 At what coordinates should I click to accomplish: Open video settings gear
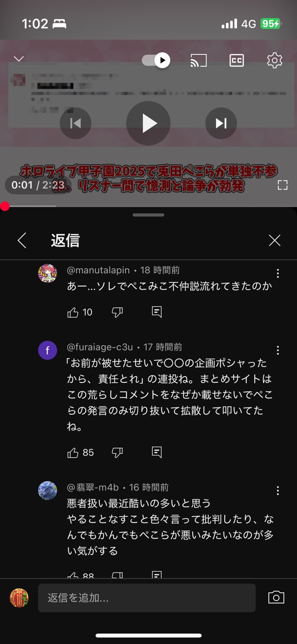(x=275, y=61)
